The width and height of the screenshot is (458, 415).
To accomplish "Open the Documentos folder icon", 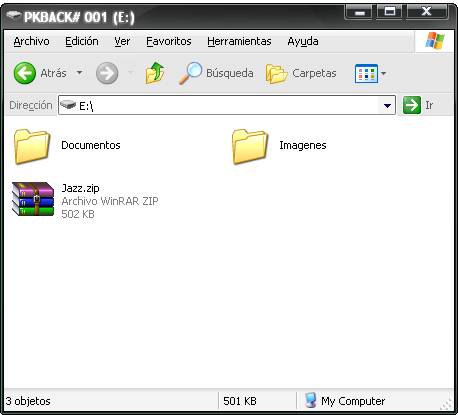I will pyautogui.click(x=32, y=147).
